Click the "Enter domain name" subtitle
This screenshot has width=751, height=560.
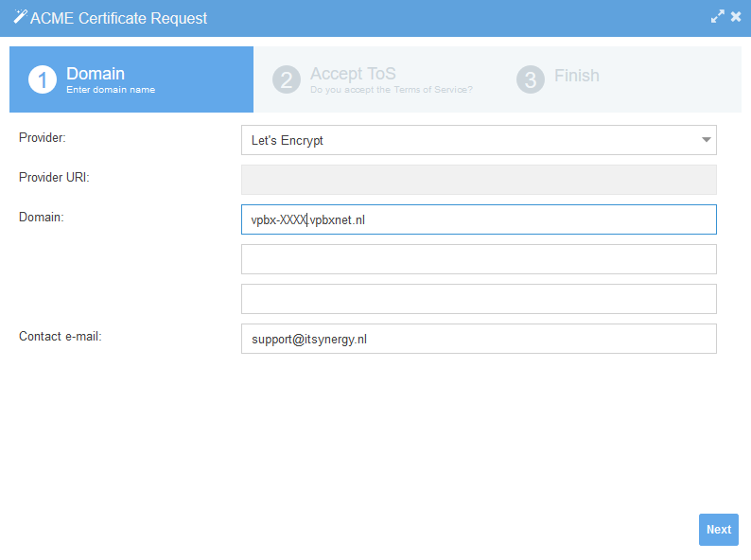coord(111,90)
